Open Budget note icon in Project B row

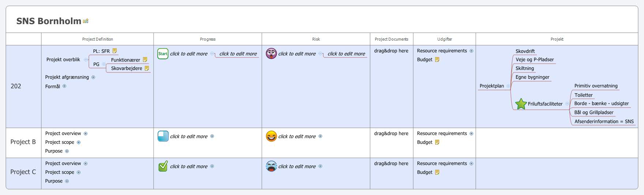point(437,142)
